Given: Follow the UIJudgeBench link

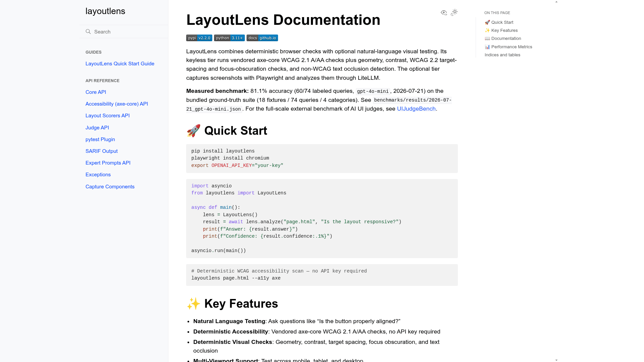Looking at the screenshot, I should (x=416, y=109).
